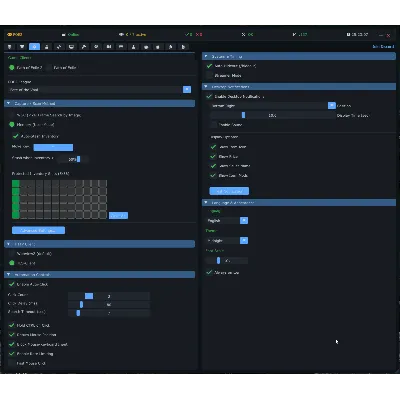
Task: Enable the unchecked Mode checkbox in the top right section
Action: [209, 75]
